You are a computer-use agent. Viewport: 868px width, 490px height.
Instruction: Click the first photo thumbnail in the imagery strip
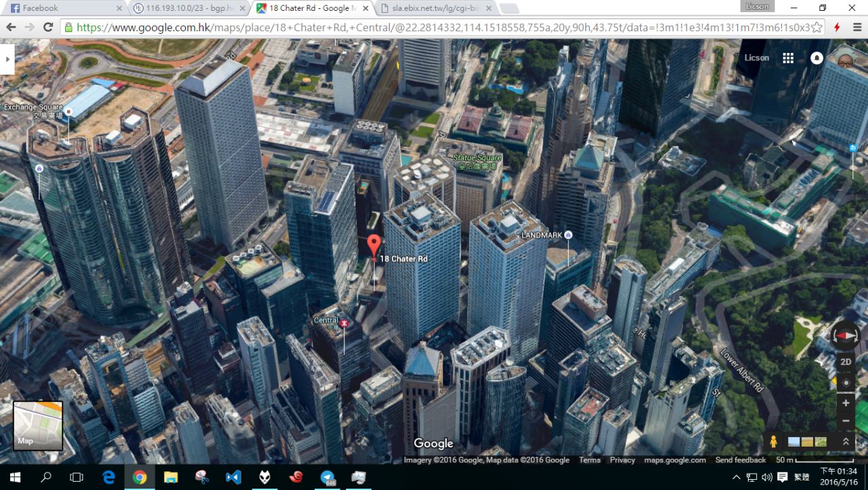(x=794, y=442)
